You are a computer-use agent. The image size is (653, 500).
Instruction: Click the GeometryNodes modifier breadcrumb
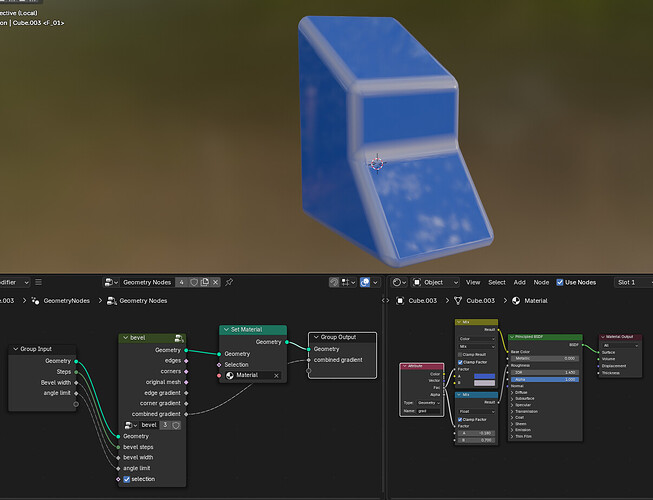tap(60, 301)
